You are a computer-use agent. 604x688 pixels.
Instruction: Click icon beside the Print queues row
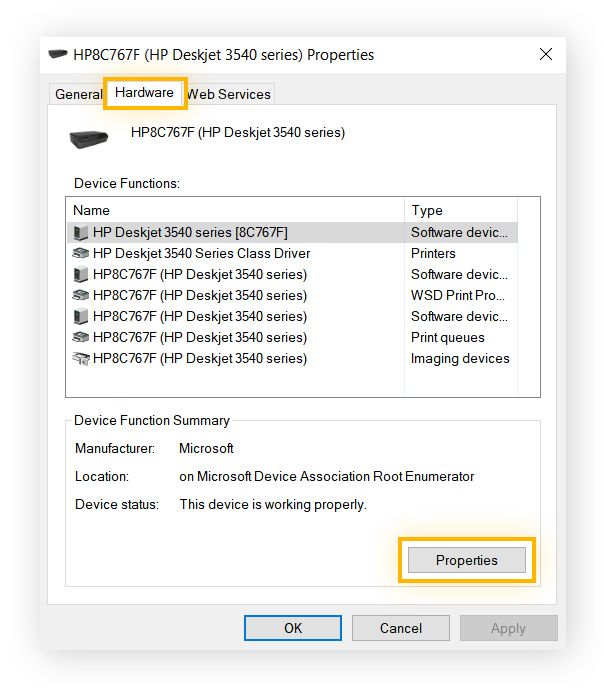(x=81, y=337)
